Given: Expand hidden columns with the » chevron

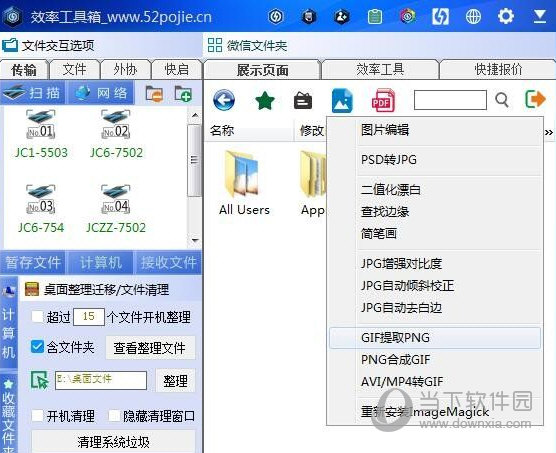Looking at the screenshot, I should [549, 132].
